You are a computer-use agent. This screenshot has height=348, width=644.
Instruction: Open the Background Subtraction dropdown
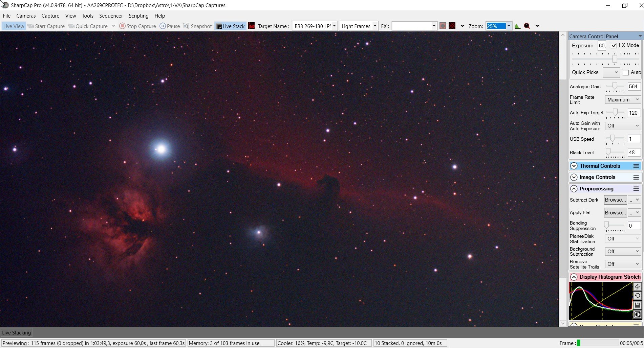pos(623,251)
